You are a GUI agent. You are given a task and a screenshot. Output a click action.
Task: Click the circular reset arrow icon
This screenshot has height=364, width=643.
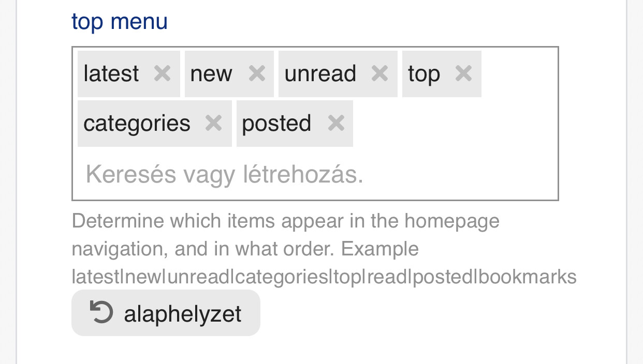click(x=101, y=313)
